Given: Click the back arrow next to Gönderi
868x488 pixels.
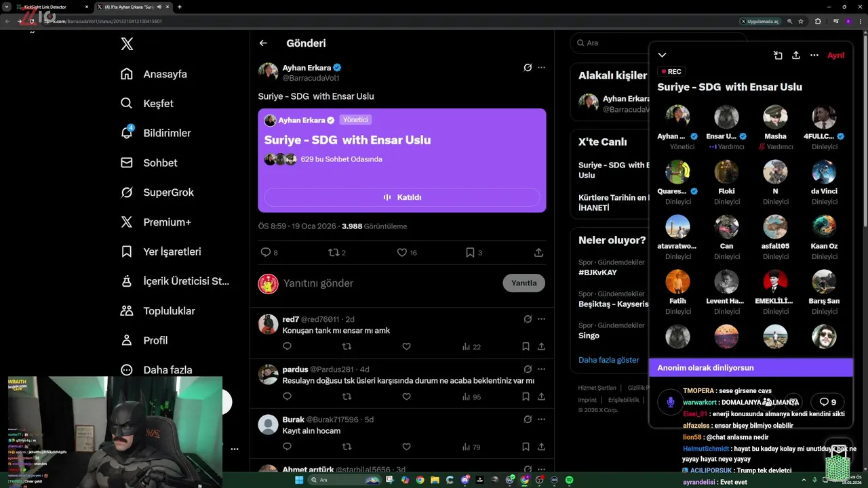Looking at the screenshot, I should click(x=263, y=43).
